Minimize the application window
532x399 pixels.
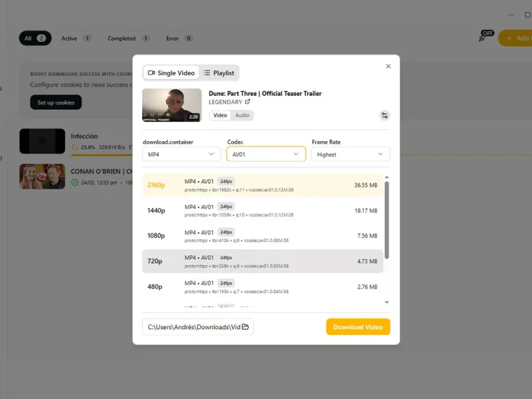tap(511, 15)
